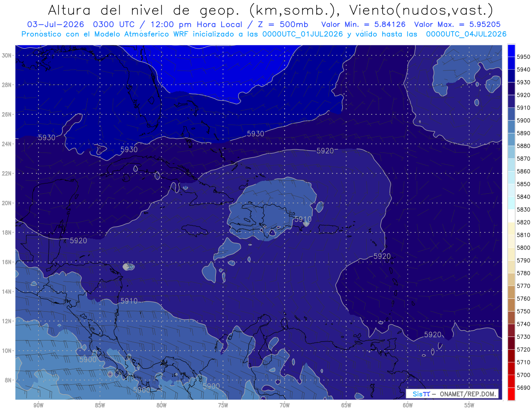Screen dimensions: 532x411
Task: Click the '5780' color bar label
Action: point(524,273)
